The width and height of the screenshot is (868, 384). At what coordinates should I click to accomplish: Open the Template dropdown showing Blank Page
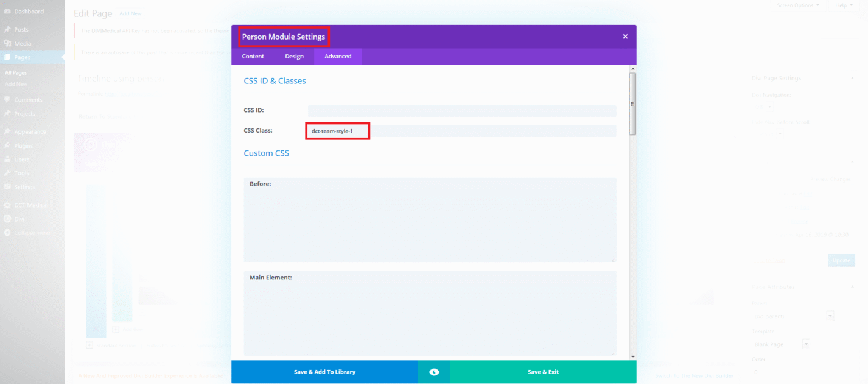coord(806,344)
